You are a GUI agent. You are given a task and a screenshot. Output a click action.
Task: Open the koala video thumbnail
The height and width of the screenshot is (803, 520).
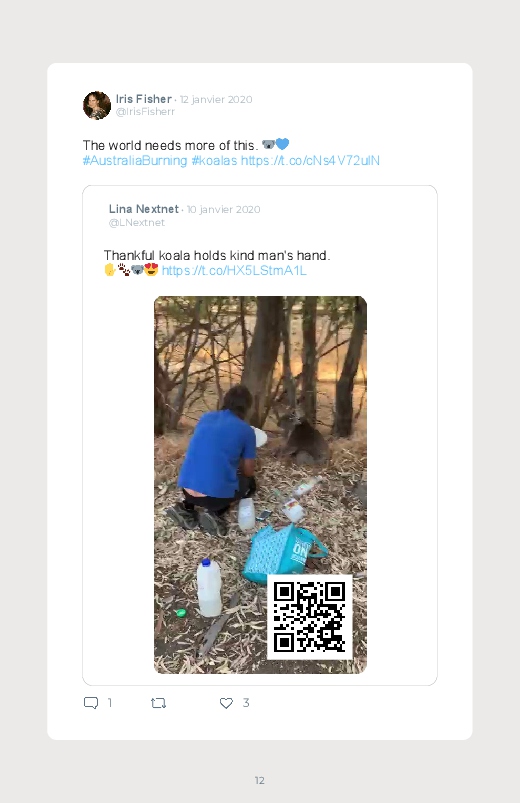(260, 484)
